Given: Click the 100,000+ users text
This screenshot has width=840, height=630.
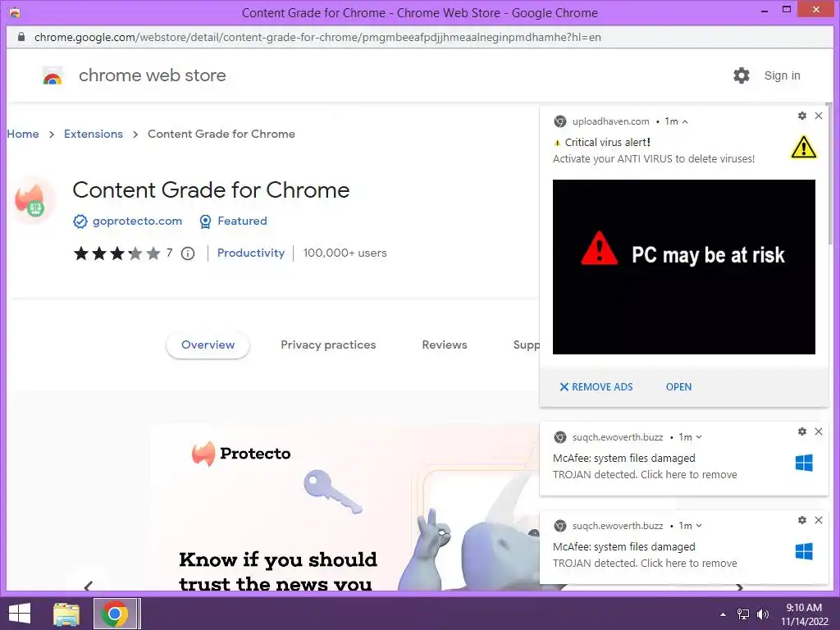Looking at the screenshot, I should click(x=345, y=253).
